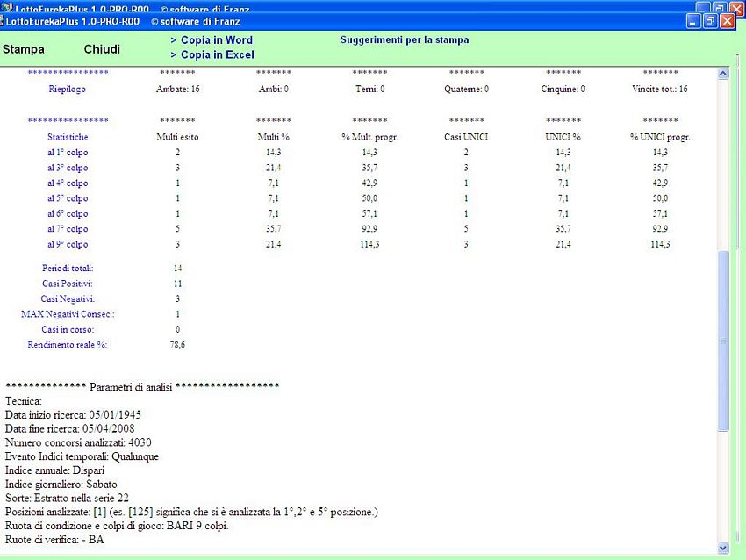Click the Ambi: 0 value
The height and width of the screenshot is (560, 746).
274,89
